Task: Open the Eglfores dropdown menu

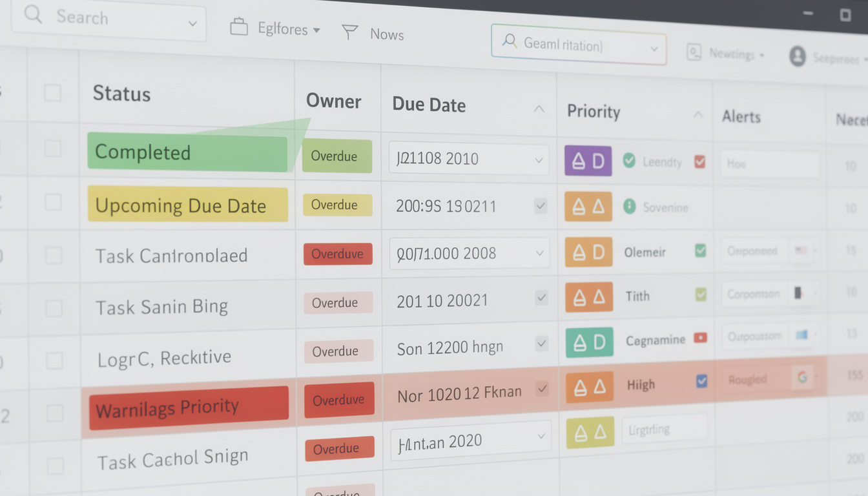Action: tap(316, 30)
